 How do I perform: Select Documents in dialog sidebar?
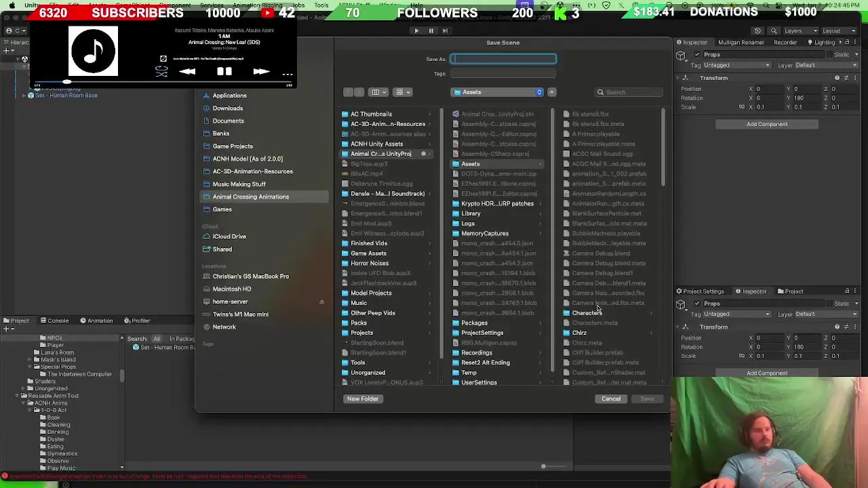pyautogui.click(x=228, y=121)
